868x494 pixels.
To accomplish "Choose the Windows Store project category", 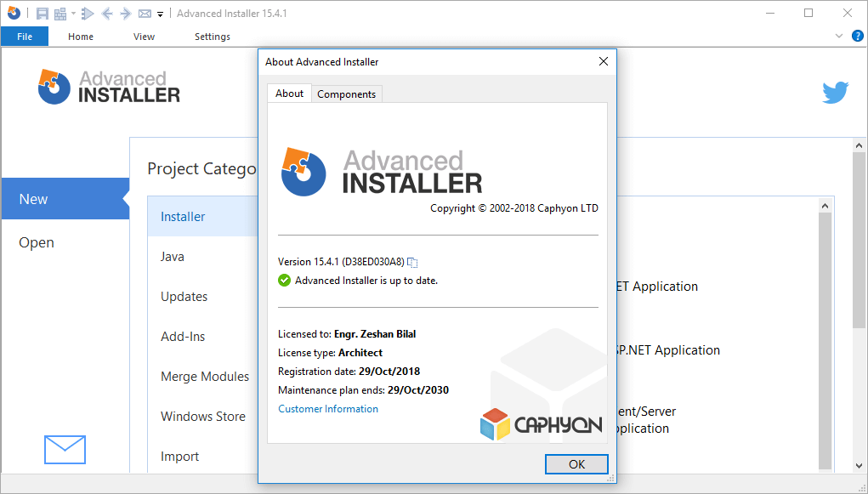I will [x=202, y=416].
